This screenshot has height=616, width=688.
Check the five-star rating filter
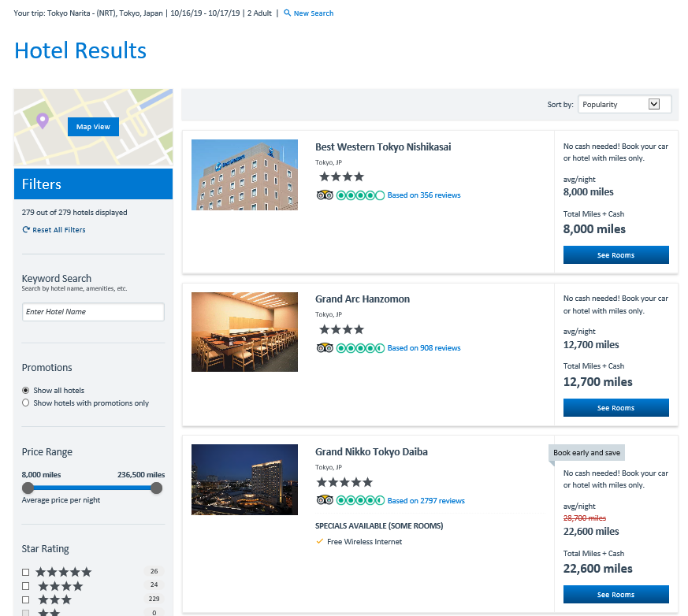pos(25,572)
